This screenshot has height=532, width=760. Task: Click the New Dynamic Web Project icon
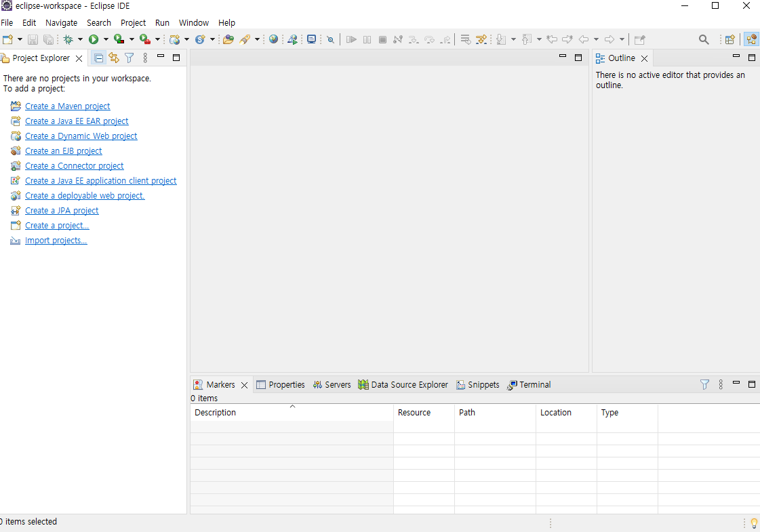[x=174, y=39]
